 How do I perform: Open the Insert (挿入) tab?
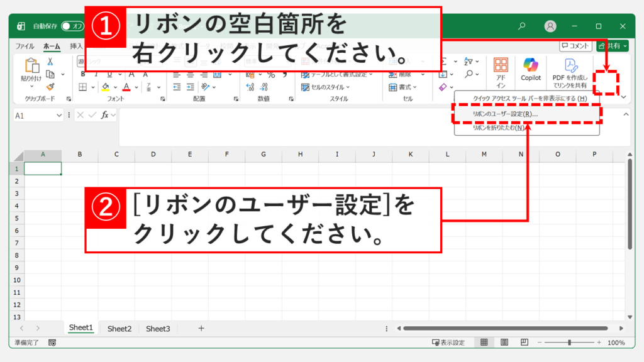(x=76, y=46)
